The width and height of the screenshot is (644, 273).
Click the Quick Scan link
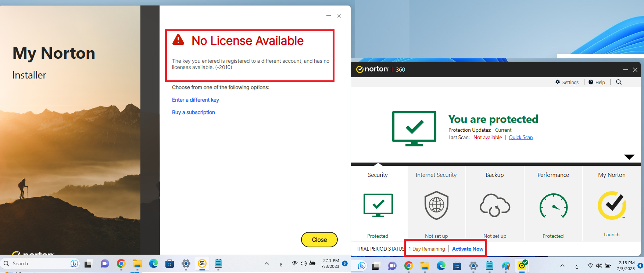pos(521,137)
